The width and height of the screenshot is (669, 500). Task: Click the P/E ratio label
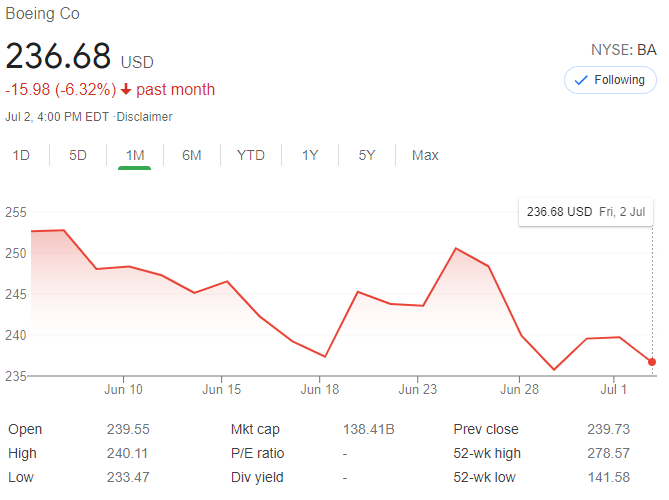[x=257, y=453]
